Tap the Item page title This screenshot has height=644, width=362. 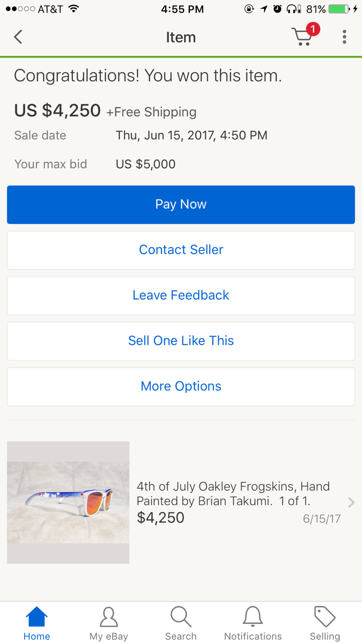point(181,37)
